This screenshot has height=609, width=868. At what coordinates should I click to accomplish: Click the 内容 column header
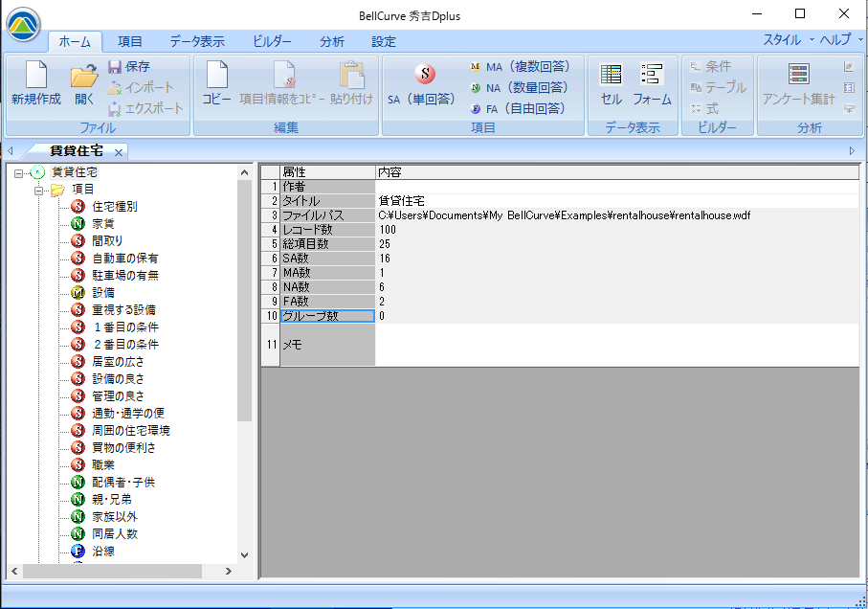(616, 172)
